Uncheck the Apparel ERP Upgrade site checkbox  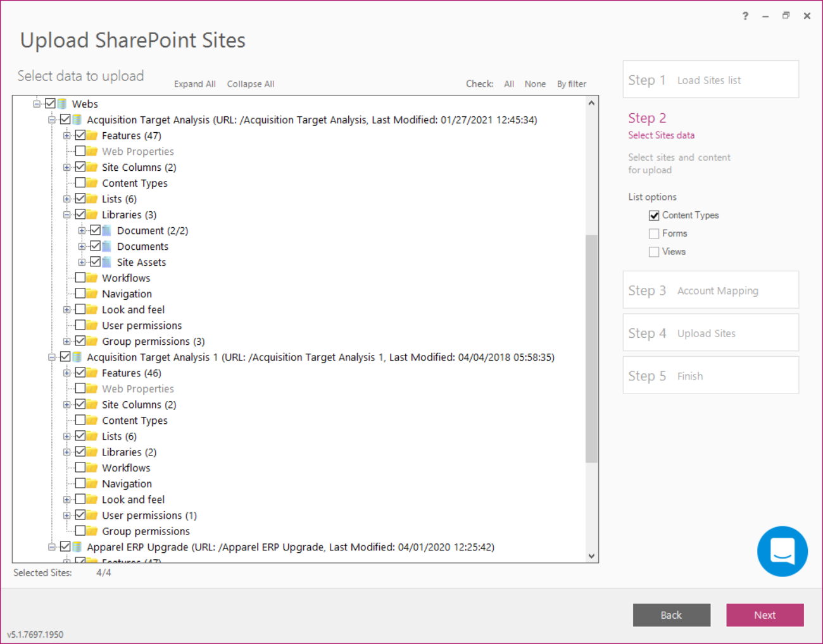pos(65,546)
